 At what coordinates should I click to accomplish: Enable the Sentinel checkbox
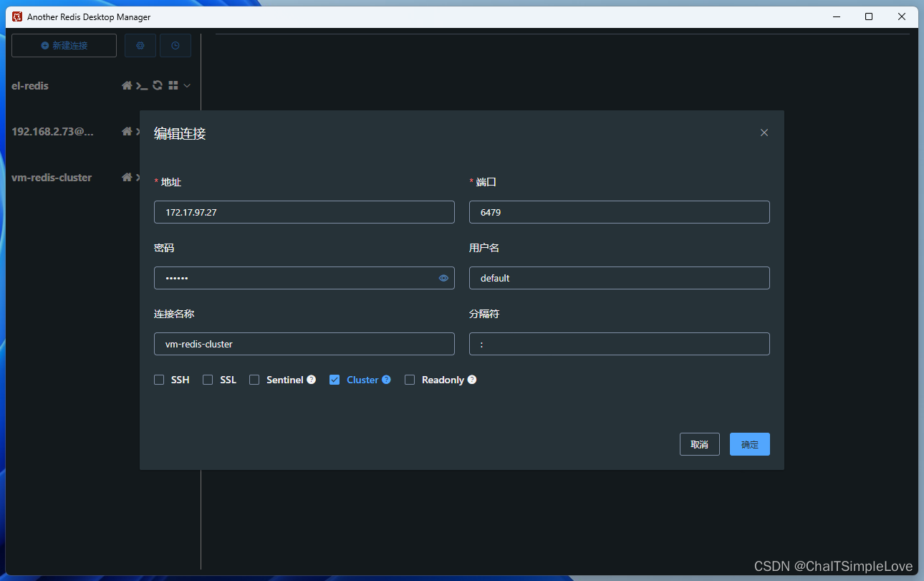[254, 380]
